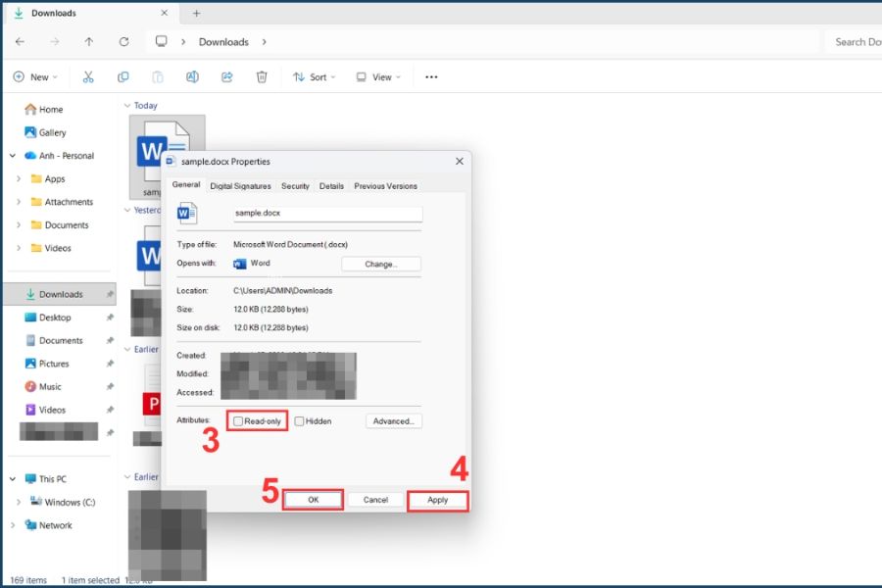Click the Rename icon in toolbar
Viewport: 882px width, 588px height.
[192, 77]
